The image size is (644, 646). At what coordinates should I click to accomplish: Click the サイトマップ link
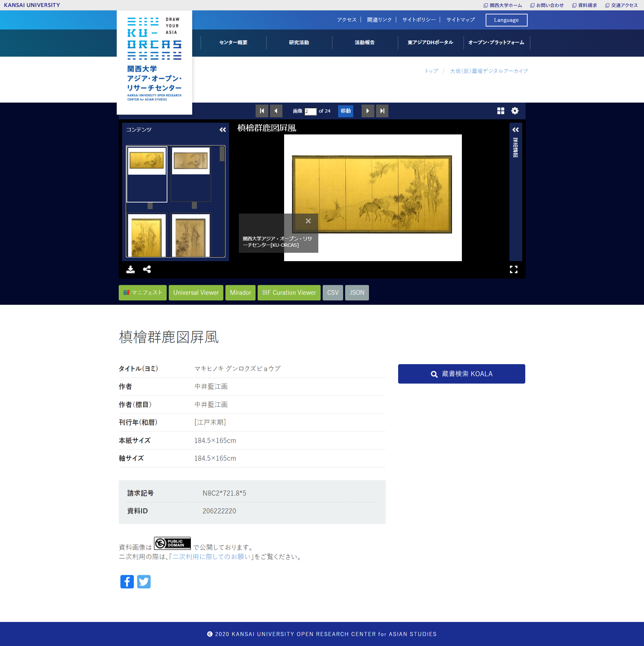point(461,20)
